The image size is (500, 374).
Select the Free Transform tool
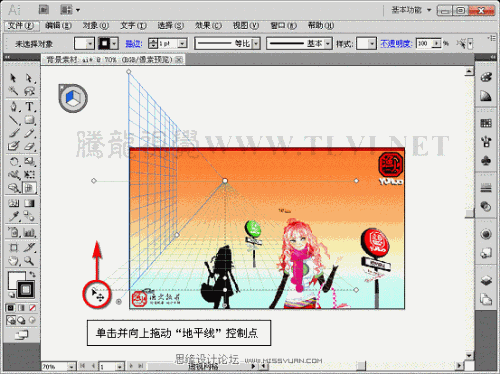click(x=29, y=175)
